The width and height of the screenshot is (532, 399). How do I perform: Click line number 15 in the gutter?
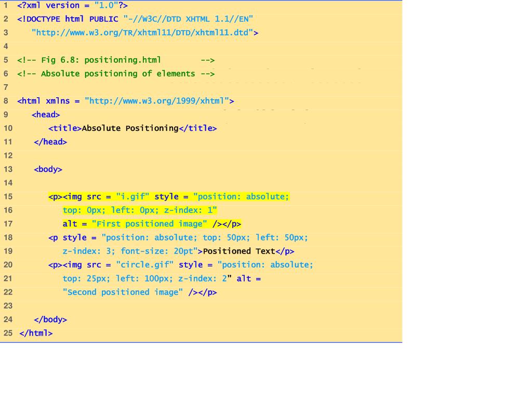pos(8,197)
